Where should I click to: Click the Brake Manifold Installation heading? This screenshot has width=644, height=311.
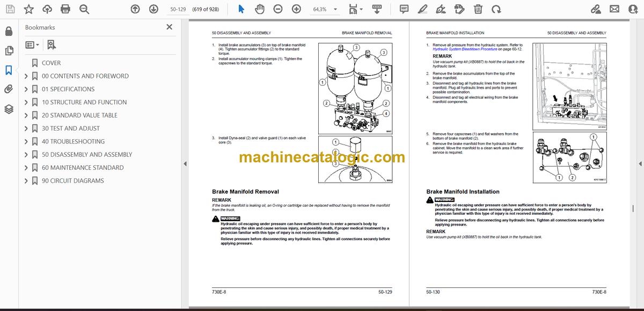(x=463, y=191)
